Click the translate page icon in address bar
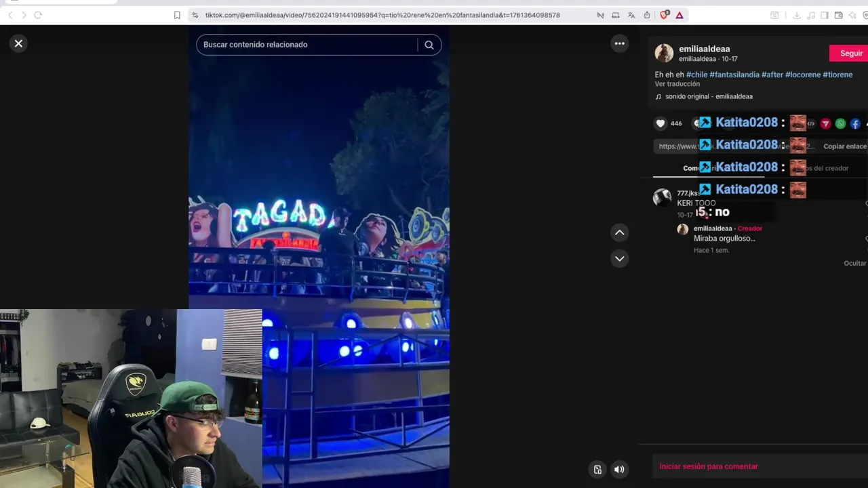The height and width of the screenshot is (488, 868). [x=631, y=15]
